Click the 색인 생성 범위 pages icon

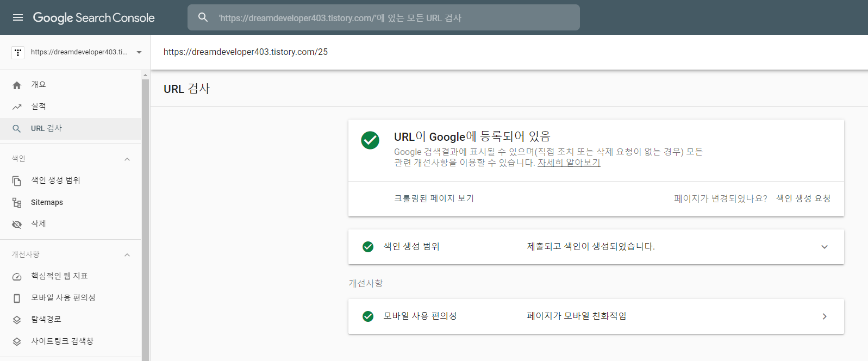click(x=17, y=180)
